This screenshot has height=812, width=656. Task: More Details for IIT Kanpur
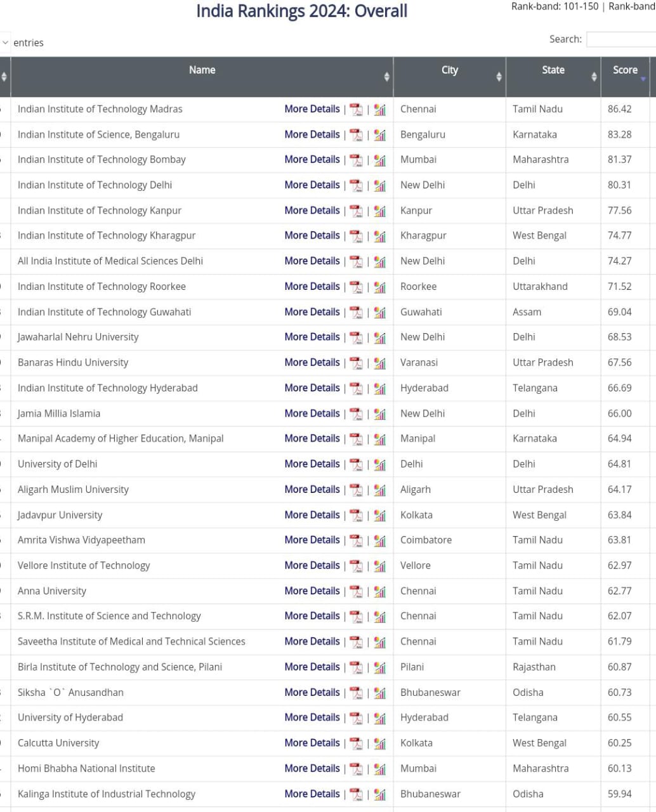pos(312,211)
